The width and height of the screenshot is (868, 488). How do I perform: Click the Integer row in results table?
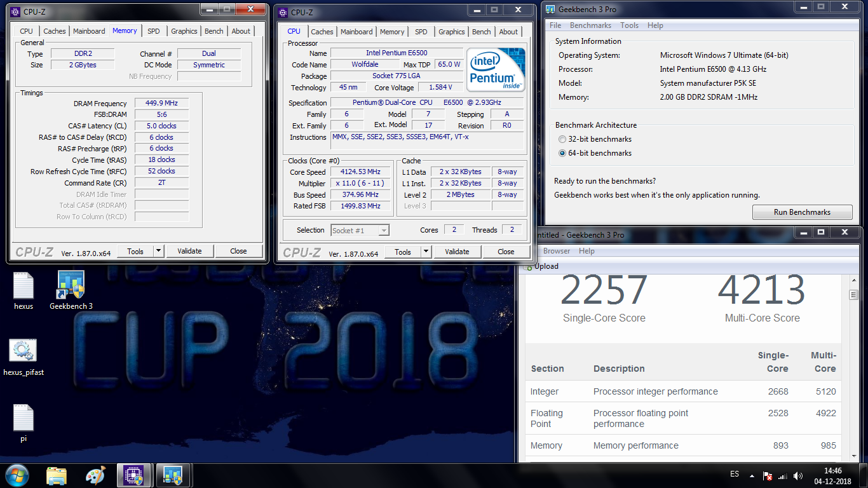(x=683, y=391)
